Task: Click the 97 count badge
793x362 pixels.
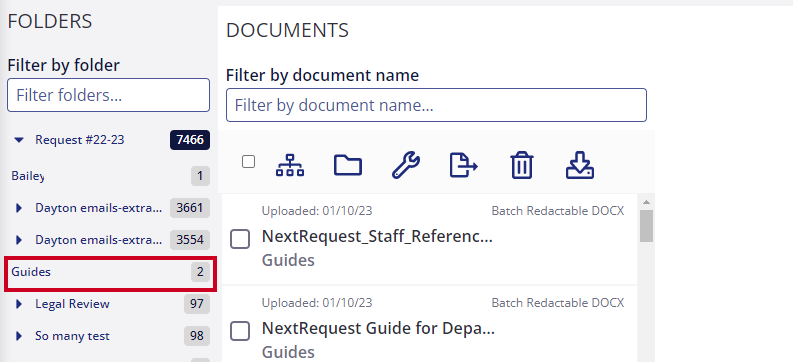Action: tap(197, 304)
